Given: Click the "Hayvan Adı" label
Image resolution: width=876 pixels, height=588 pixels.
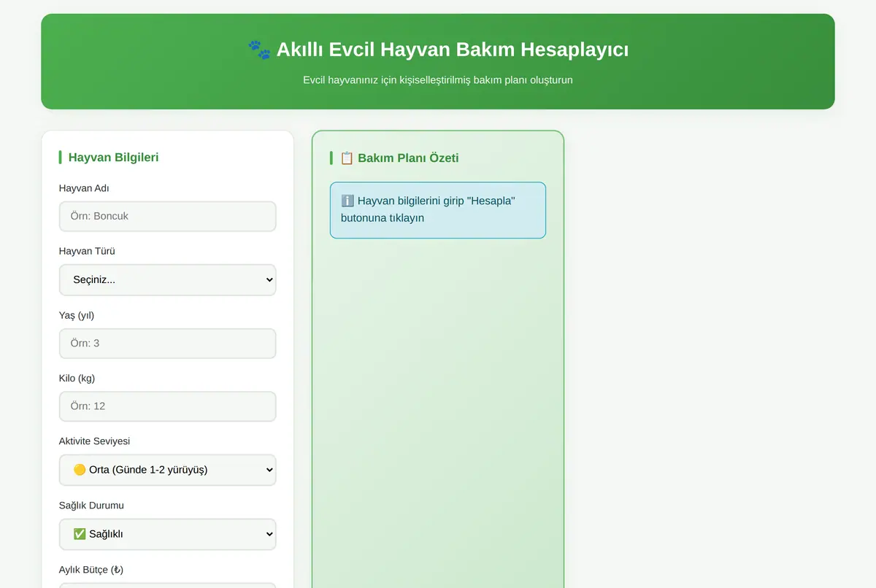Looking at the screenshot, I should (84, 187).
